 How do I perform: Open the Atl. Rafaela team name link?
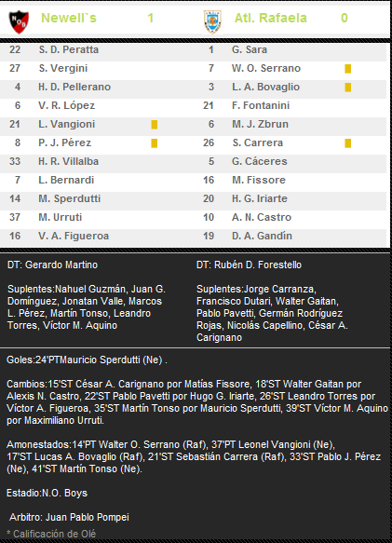(x=270, y=18)
